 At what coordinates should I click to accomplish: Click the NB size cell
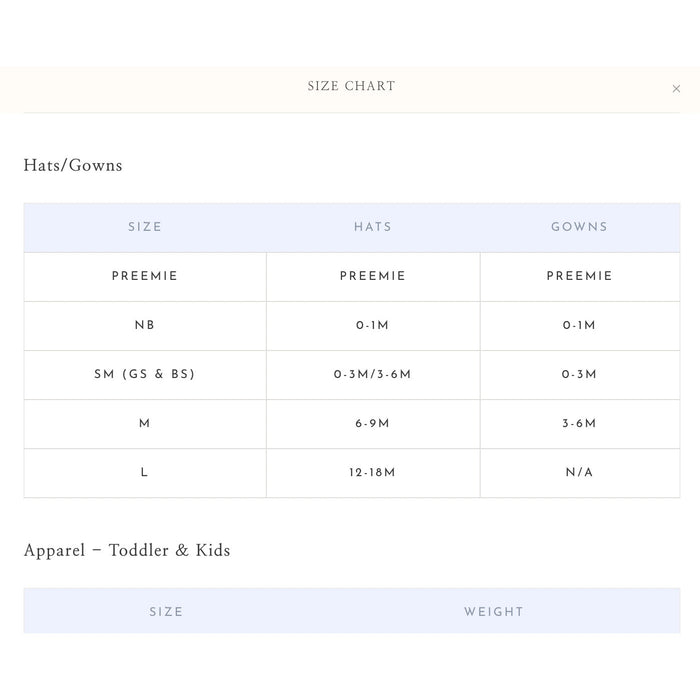pyautogui.click(x=145, y=325)
